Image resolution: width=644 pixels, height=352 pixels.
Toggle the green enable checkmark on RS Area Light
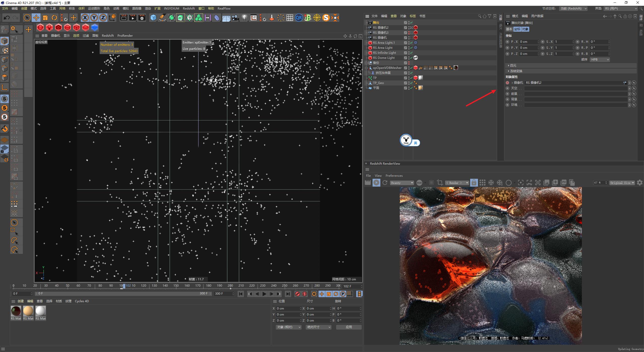click(x=411, y=48)
